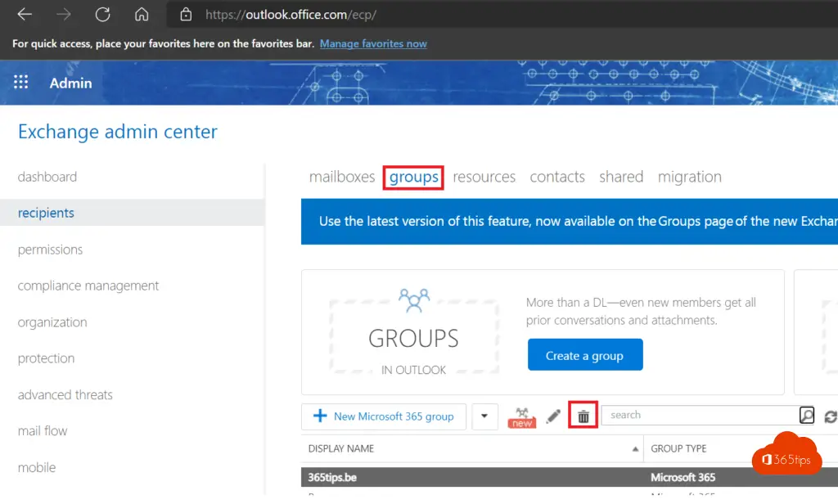Sort by the Display Name column
Screen dimensions: 838x504
341,448
